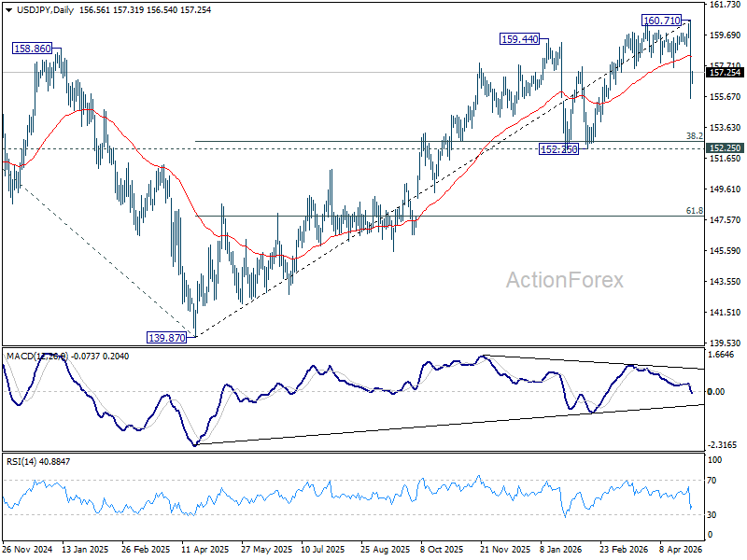Click the 8 Apr 2026 date label
The image size is (747, 560).
click(x=681, y=549)
